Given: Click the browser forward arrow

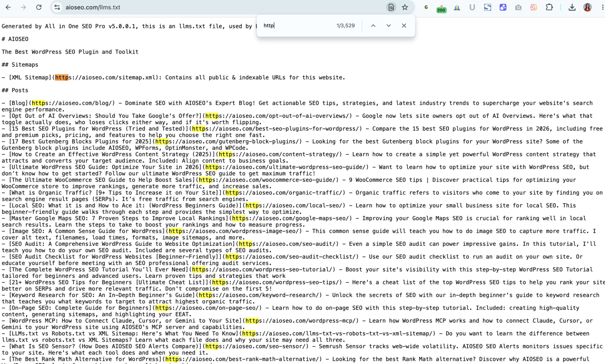Looking at the screenshot, I should coord(24,7).
